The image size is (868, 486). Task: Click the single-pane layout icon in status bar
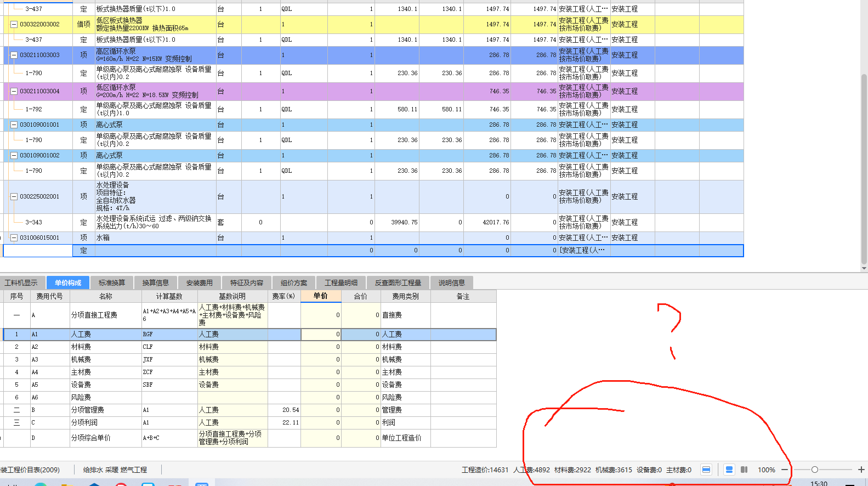pos(706,470)
